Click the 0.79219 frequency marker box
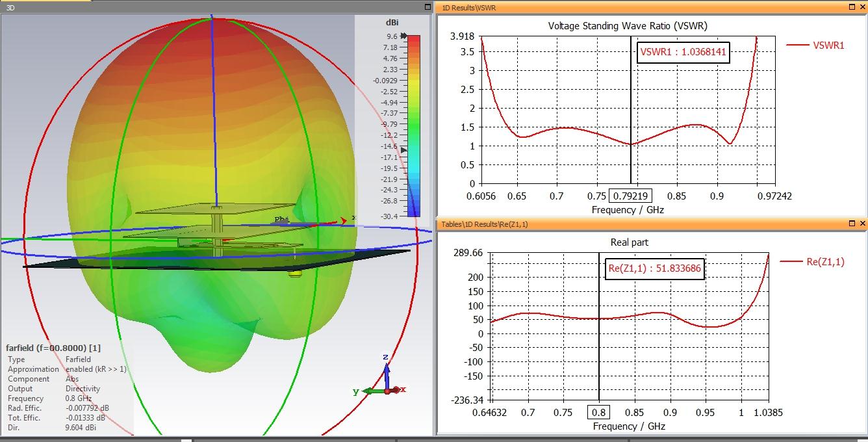 click(631, 195)
